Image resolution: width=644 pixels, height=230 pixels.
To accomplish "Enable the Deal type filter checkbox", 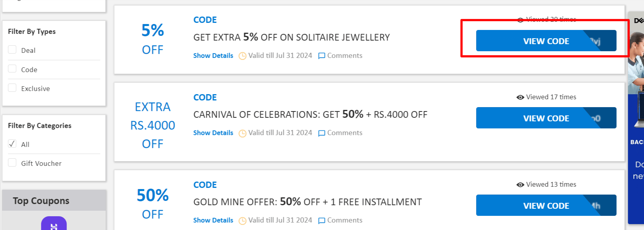I will 13,50.
